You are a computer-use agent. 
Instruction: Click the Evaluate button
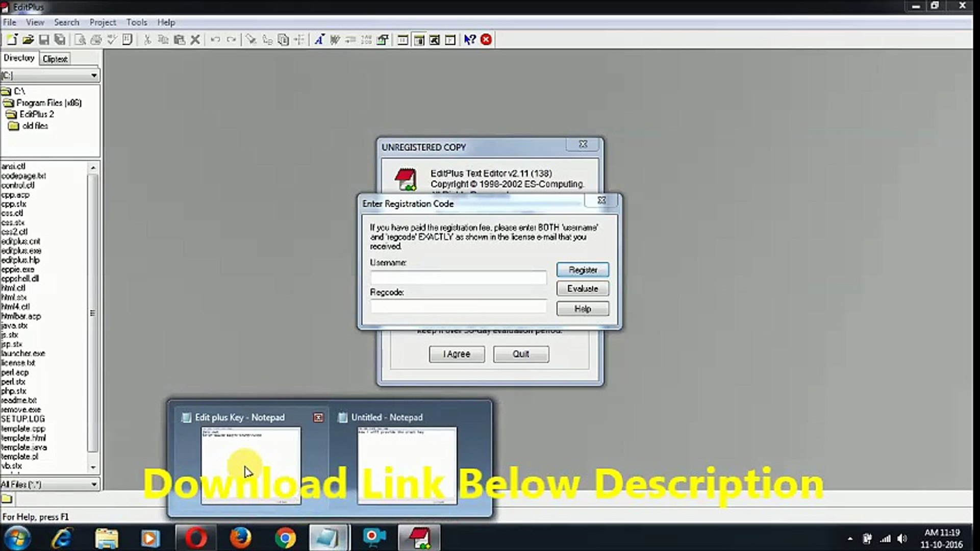pyautogui.click(x=583, y=289)
